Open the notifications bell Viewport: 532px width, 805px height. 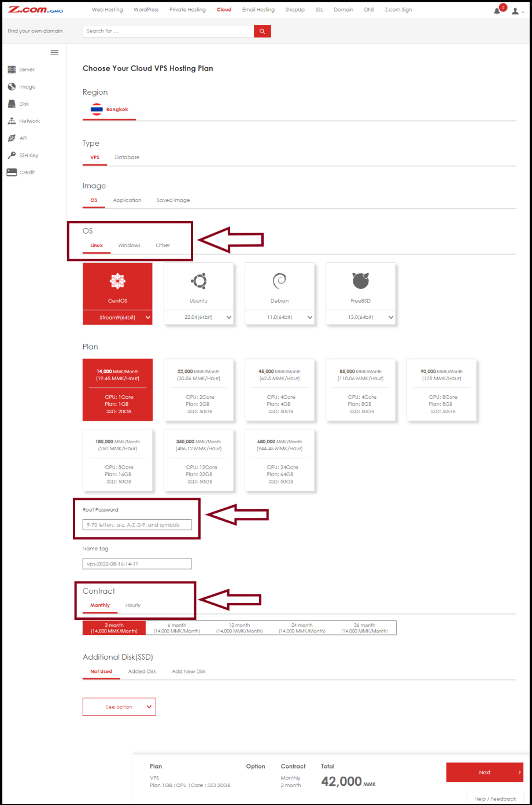click(x=496, y=10)
